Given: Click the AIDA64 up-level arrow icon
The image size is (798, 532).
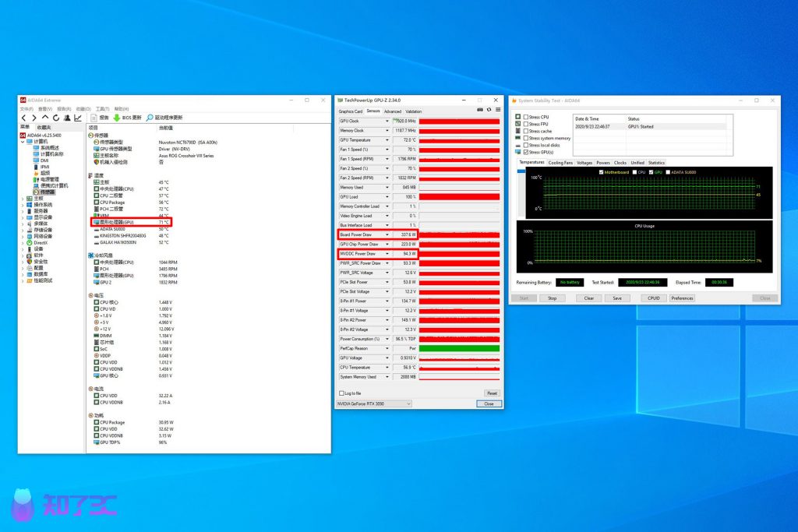Looking at the screenshot, I should 44,118.
